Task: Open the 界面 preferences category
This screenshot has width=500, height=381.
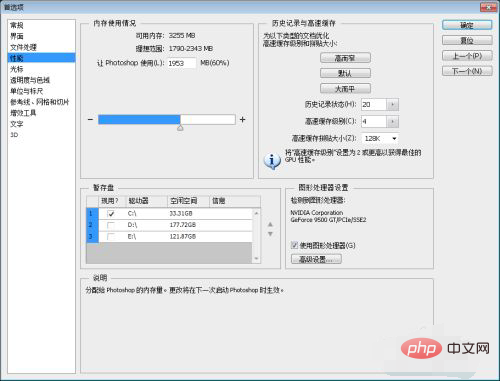Action: click(17, 36)
